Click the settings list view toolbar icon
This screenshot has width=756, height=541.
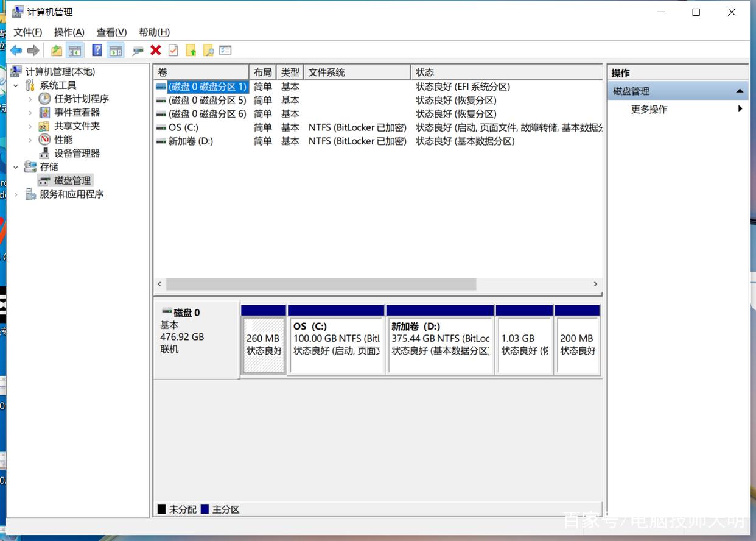click(225, 51)
